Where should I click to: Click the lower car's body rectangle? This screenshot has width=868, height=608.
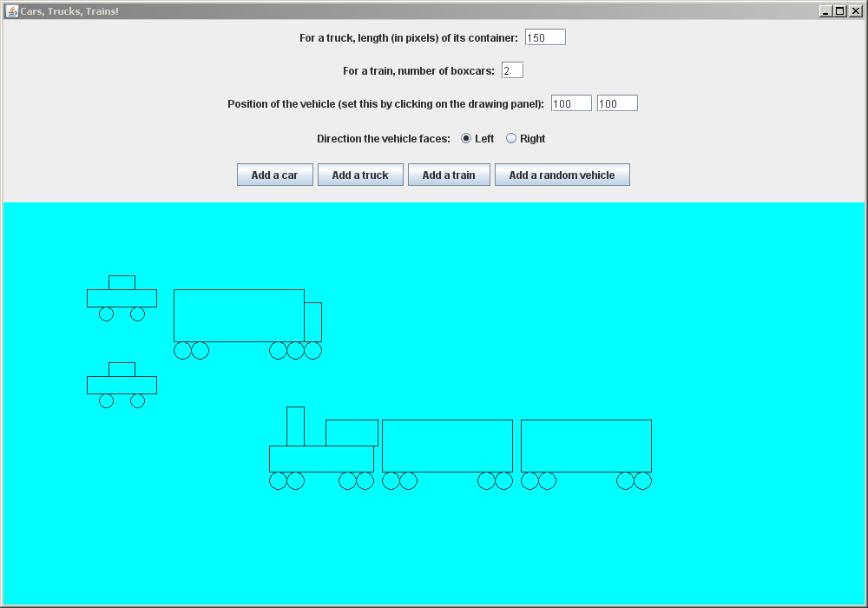click(x=122, y=385)
